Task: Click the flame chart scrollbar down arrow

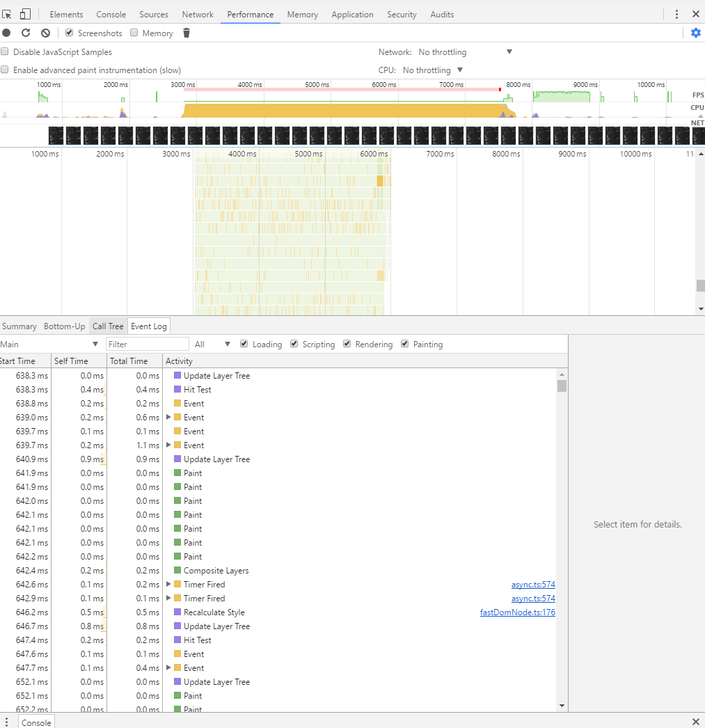Action: coord(701,309)
